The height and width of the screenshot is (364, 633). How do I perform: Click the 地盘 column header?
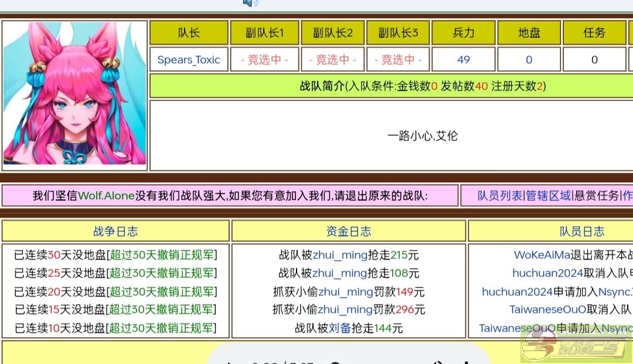[x=529, y=33]
